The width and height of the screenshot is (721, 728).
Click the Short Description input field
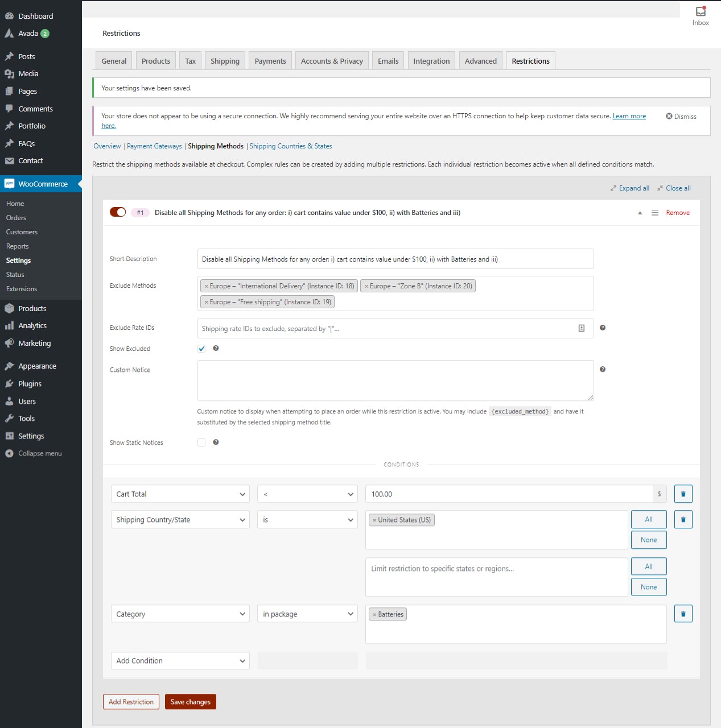395,259
